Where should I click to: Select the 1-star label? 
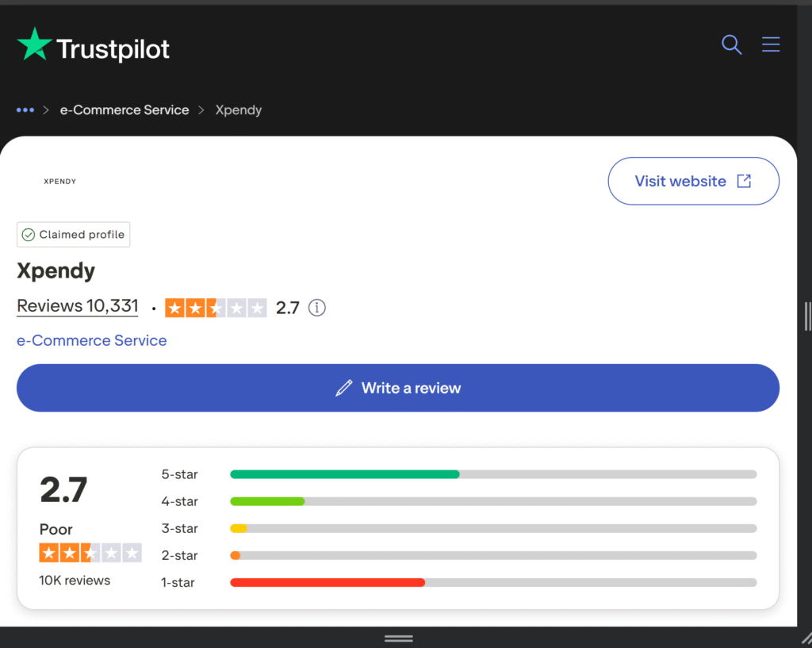point(178,583)
